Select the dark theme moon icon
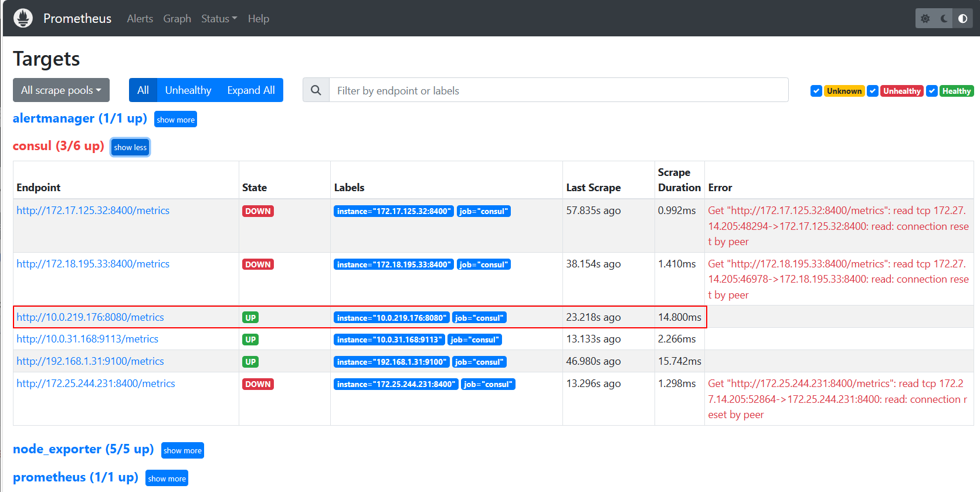 click(x=944, y=18)
